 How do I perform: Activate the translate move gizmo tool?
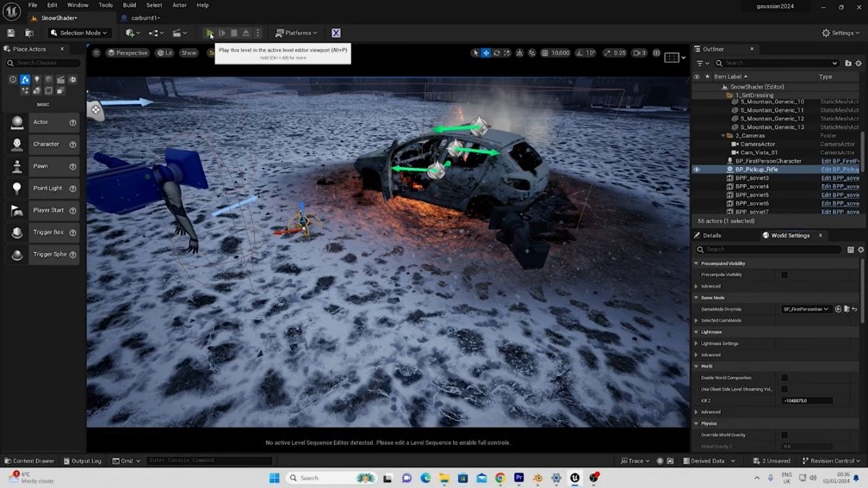point(486,53)
